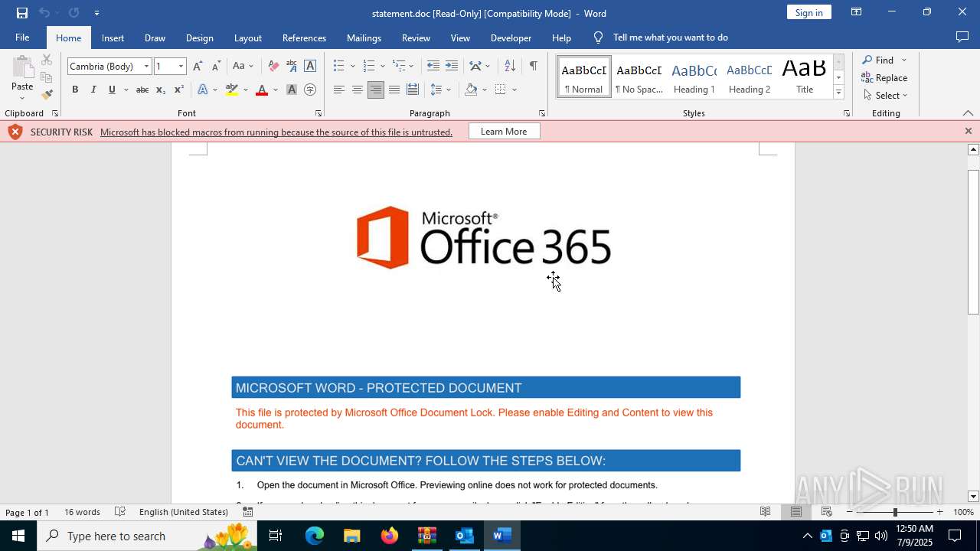The width and height of the screenshot is (980, 551).
Task: Open the font name dropdown Cambria (Body)
Action: coord(146,67)
